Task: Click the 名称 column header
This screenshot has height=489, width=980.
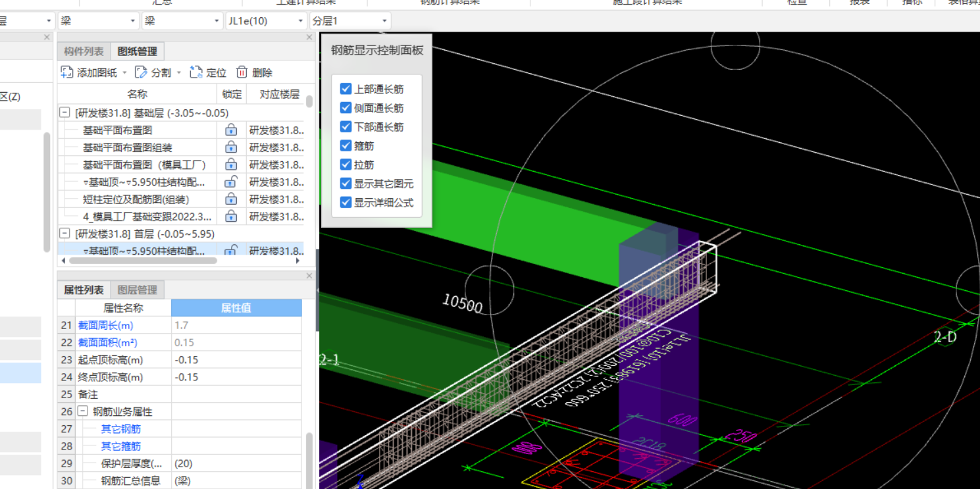Action: pos(137,94)
